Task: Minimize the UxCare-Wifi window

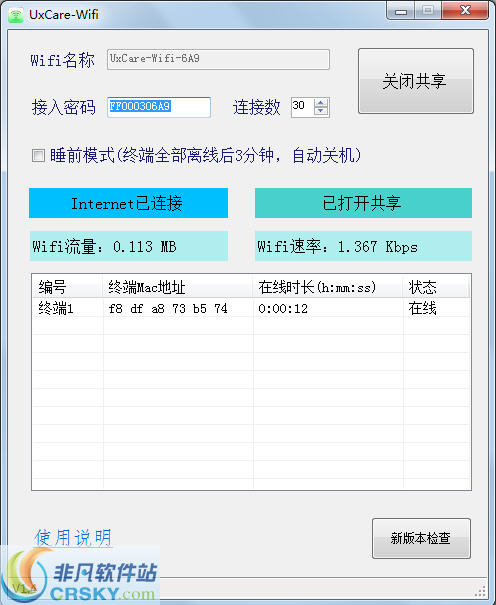Action: [x=401, y=10]
